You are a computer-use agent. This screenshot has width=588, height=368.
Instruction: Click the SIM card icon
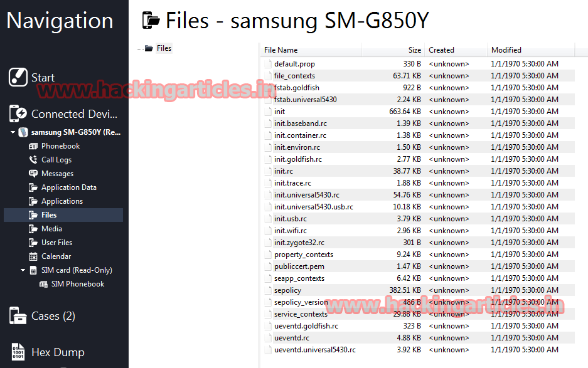click(x=33, y=270)
